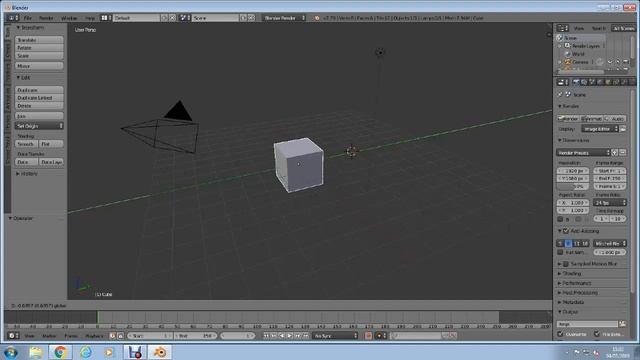This screenshot has height=360, width=640.
Task: Toggle the Sampled Motion Blur checkbox
Action: tap(566, 264)
